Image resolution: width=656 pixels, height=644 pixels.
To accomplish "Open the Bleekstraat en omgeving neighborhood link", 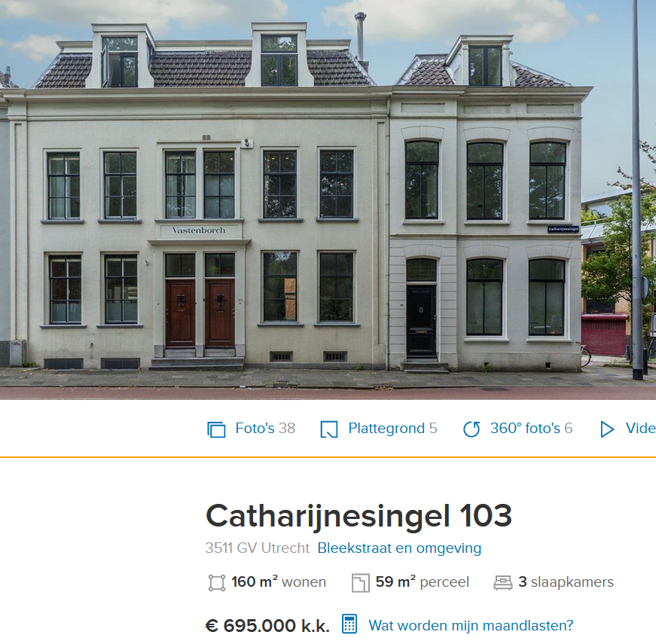I will pyautogui.click(x=399, y=548).
